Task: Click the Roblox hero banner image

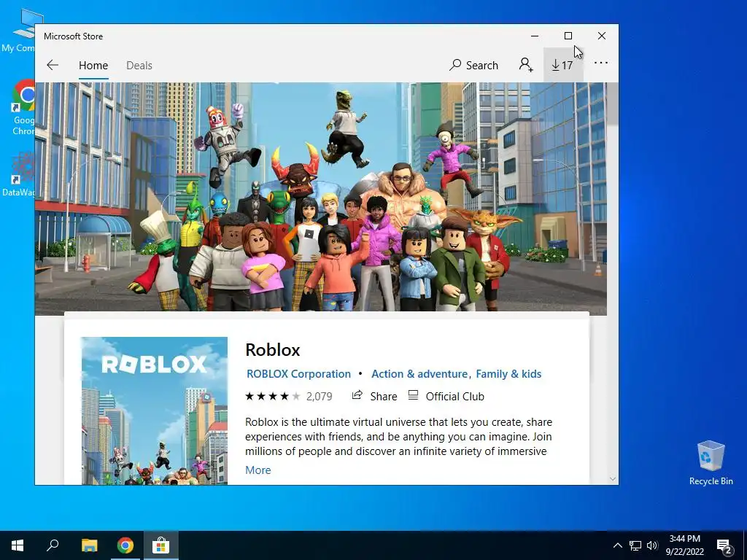Action: pyautogui.click(x=321, y=197)
